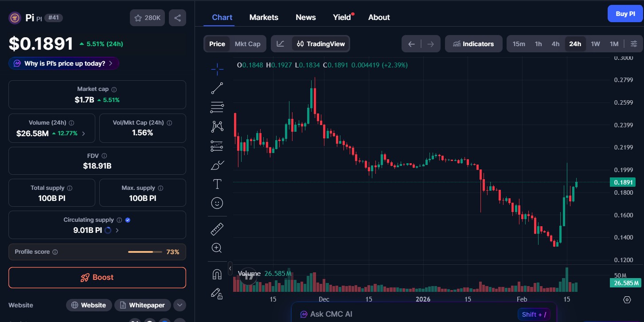This screenshot has width=644, height=322.
Task: Click the Buy PI button
Action: 625,13
